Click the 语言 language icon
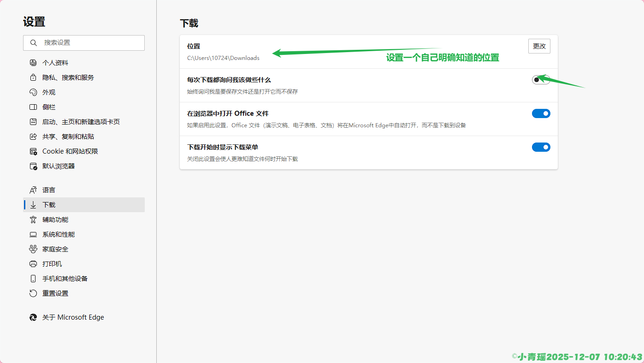644x363 pixels. coord(33,190)
